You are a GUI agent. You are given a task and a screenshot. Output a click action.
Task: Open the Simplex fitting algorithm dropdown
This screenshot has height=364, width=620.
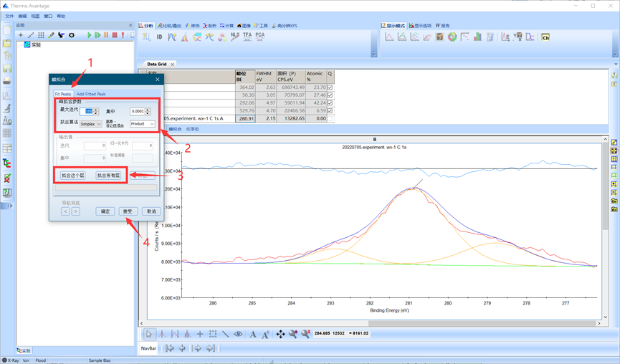coord(91,124)
